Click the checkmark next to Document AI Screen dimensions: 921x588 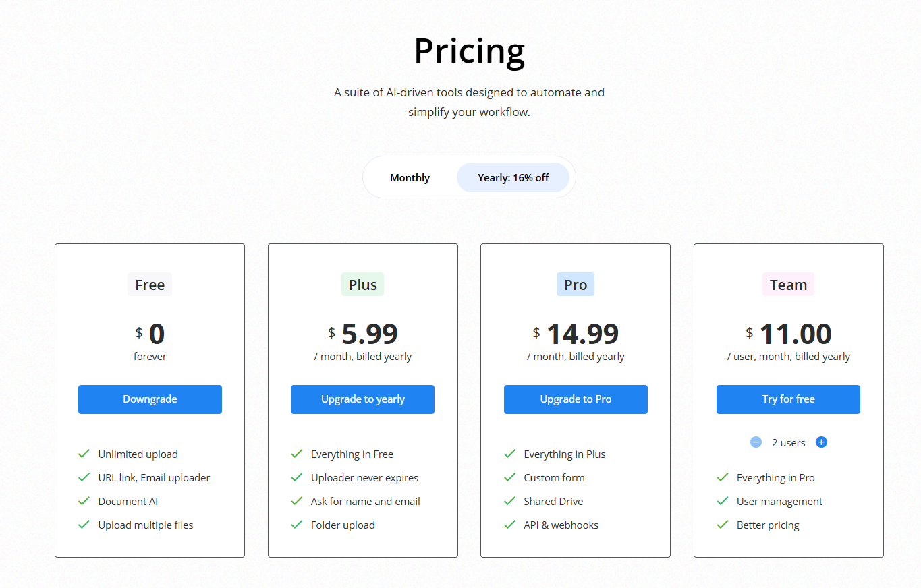(x=84, y=501)
